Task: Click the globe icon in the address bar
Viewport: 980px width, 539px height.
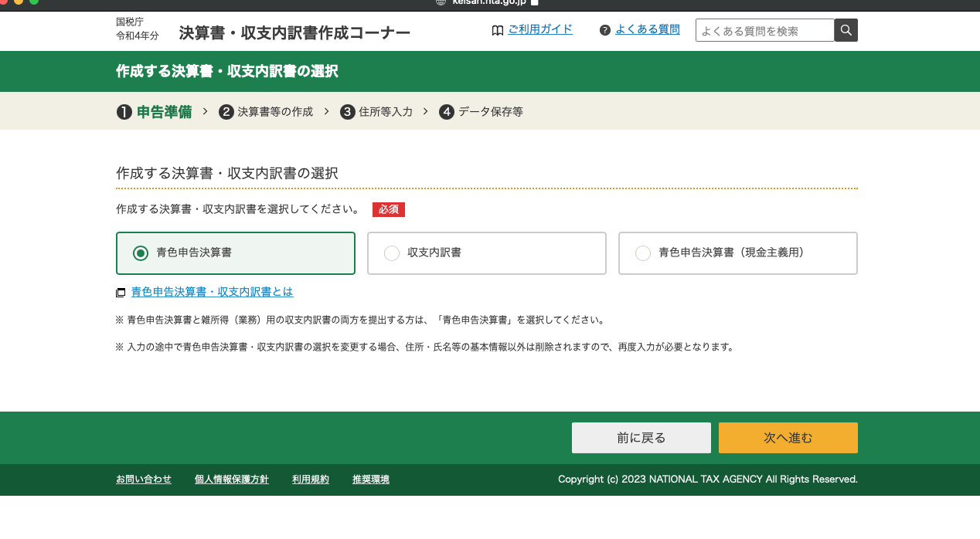Action: [441, 2]
